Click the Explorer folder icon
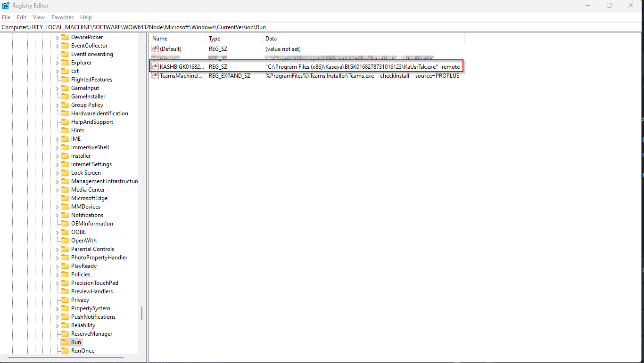 [x=65, y=63]
